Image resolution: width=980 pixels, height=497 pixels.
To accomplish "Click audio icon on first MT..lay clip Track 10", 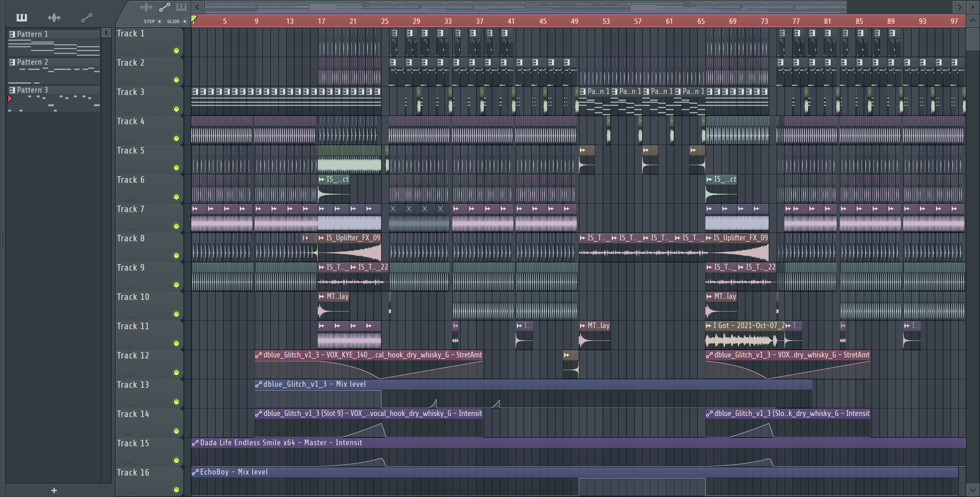I will coord(322,296).
